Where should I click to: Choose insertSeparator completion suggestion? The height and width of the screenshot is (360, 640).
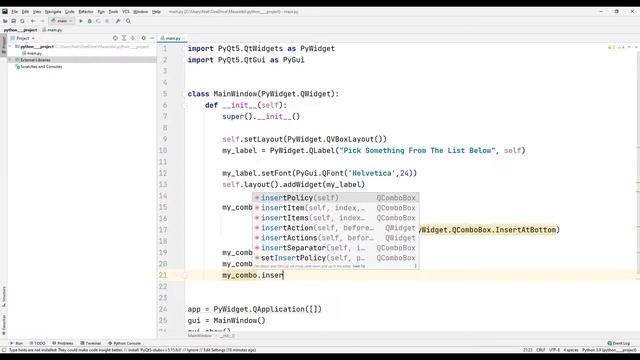(336, 248)
